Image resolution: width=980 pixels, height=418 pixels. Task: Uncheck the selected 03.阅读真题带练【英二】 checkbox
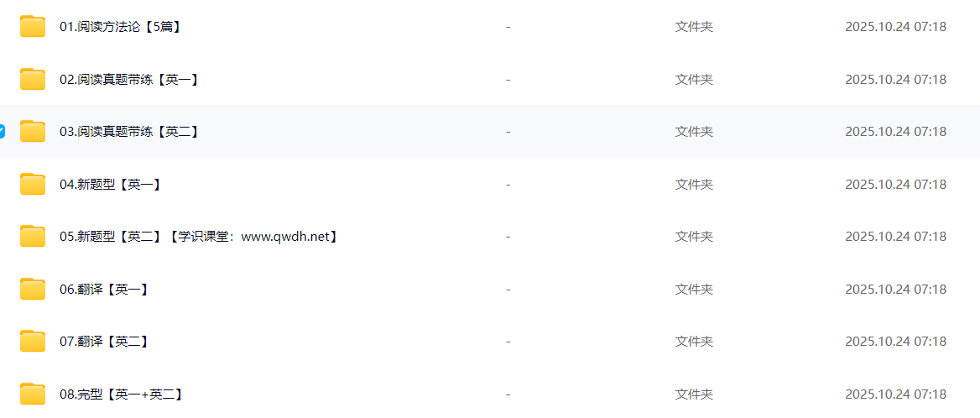(2, 132)
